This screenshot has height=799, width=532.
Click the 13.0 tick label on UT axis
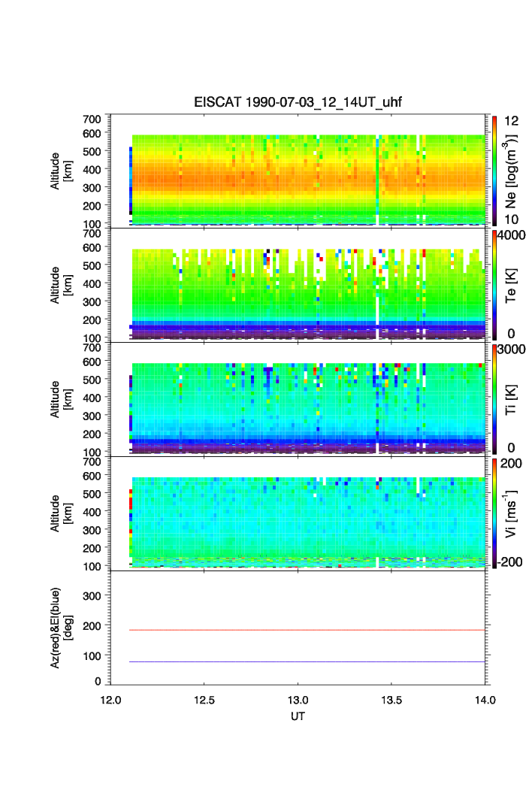tap(298, 701)
